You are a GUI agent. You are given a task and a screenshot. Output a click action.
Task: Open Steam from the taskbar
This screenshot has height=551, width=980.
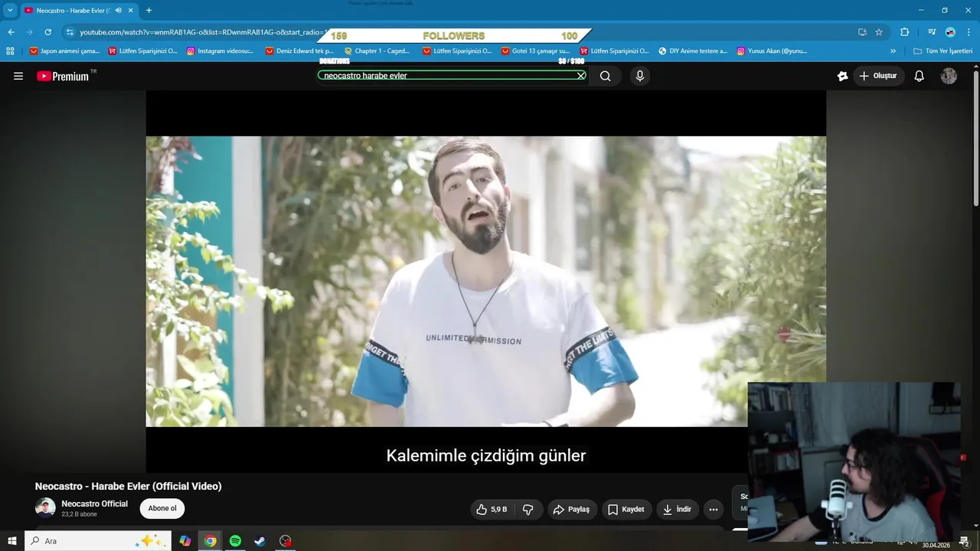pos(260,541)
